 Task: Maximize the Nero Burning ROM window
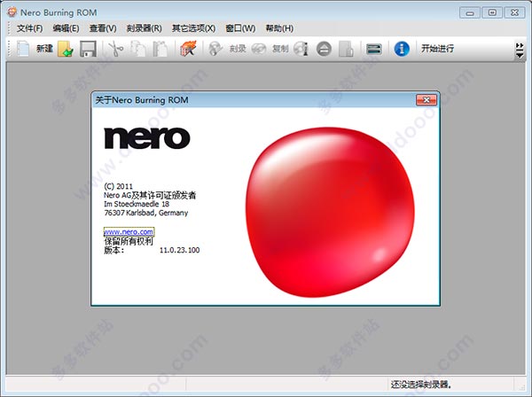click(492, 13)
